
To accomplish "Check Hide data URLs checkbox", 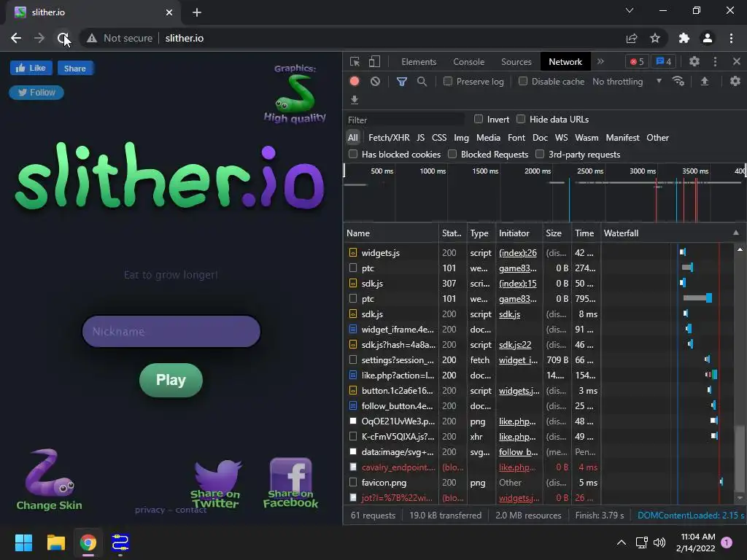I will [x=521, y=119].
